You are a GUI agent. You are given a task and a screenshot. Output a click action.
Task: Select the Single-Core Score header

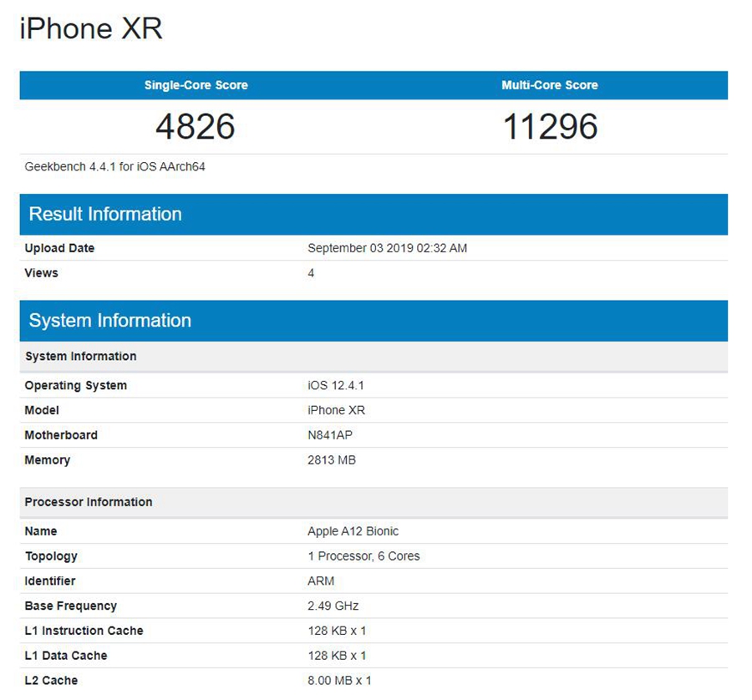coord(196,84)
